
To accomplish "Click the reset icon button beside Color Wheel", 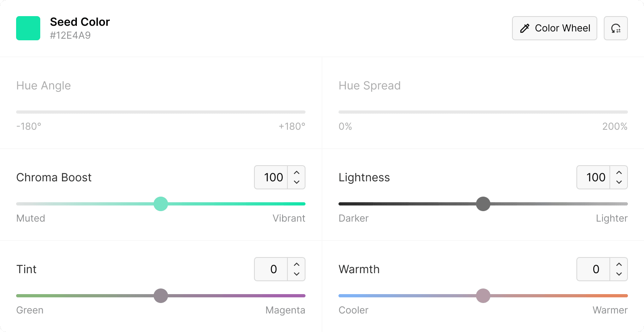I will 616,28.
